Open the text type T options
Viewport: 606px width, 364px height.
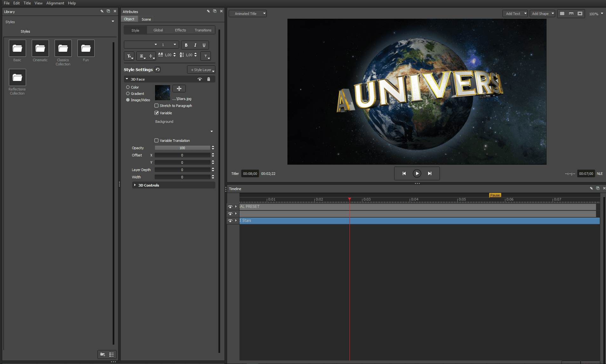click(x=206, y=56)
